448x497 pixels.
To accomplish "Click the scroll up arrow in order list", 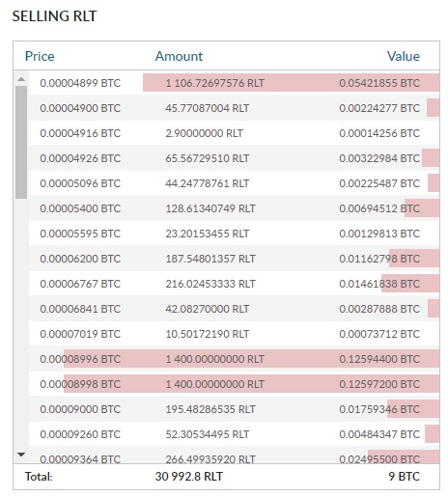I will [x=21, y=79].
